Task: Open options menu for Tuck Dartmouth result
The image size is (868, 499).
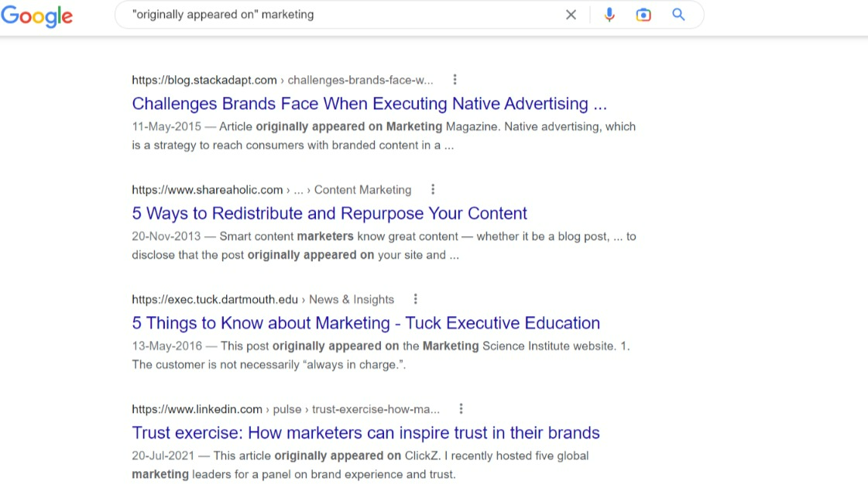Action: pyautogui.click(x=416, y=299)
